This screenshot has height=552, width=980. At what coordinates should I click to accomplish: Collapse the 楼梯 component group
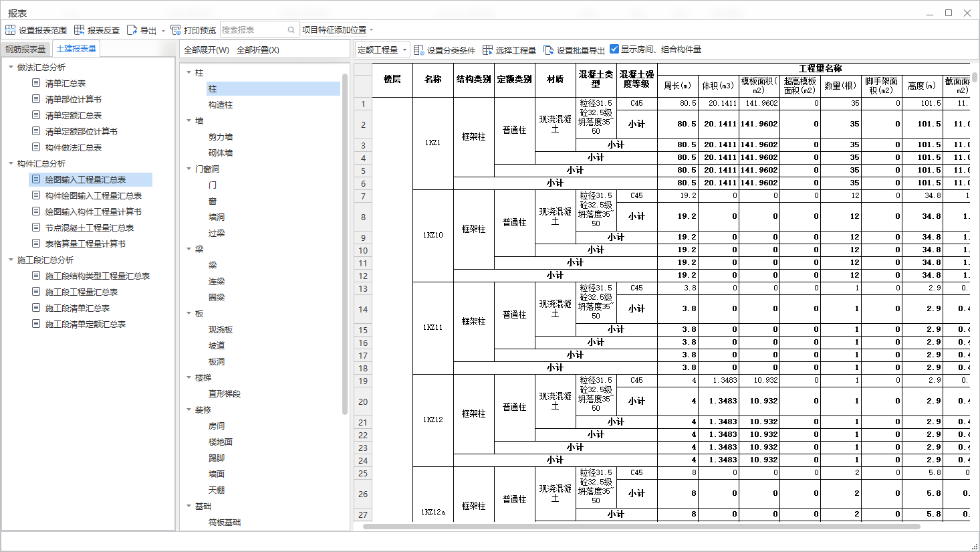(x=189, y=377)
